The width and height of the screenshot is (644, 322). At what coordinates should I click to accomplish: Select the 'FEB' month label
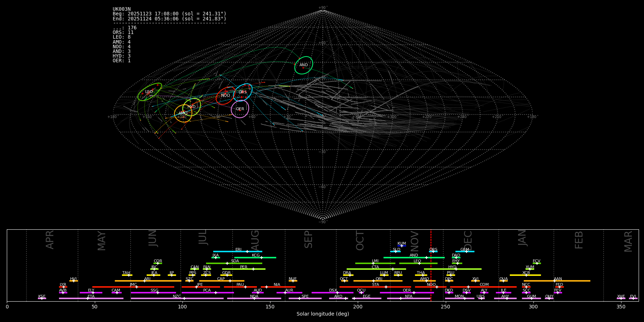coord(579,240)
